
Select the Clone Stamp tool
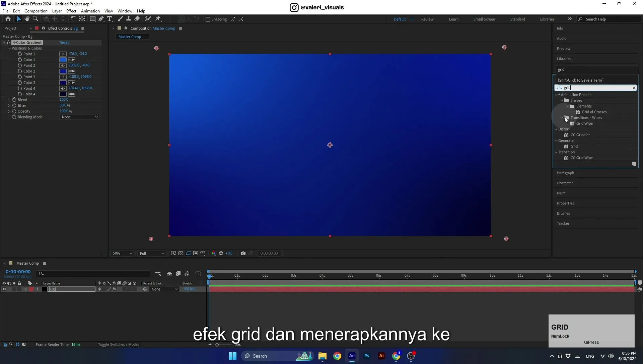(x=129, y=19)
